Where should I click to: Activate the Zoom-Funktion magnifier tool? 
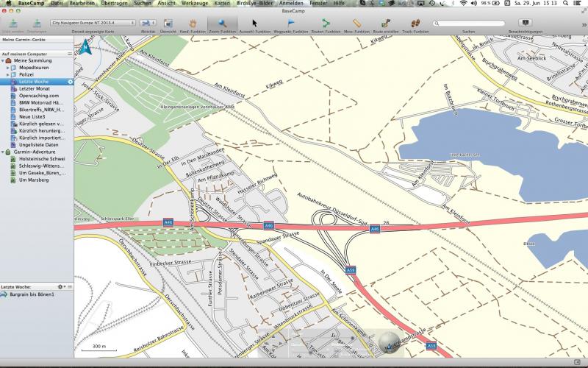coord(223,24)
